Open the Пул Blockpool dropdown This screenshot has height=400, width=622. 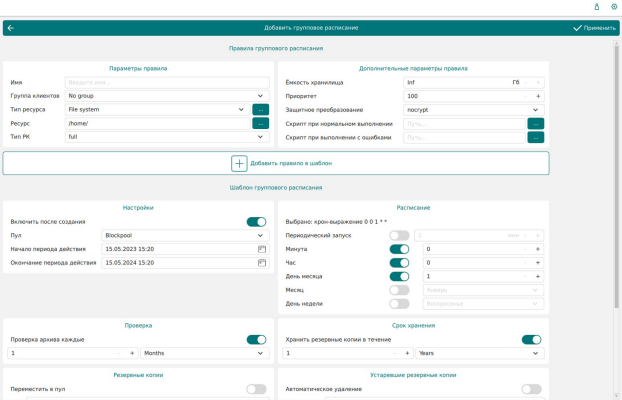click(x=185, y=235)
